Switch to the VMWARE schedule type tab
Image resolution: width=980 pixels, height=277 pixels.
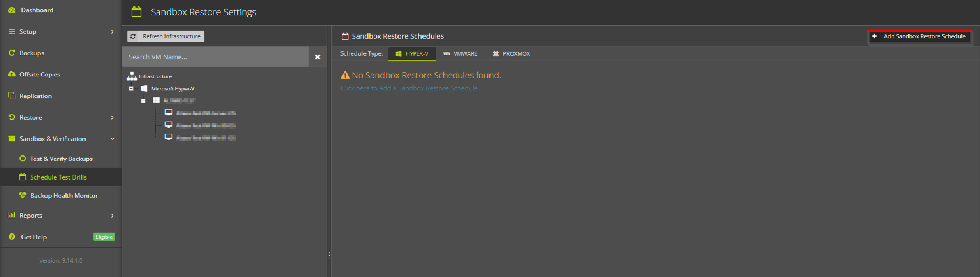tap(460, 54)
